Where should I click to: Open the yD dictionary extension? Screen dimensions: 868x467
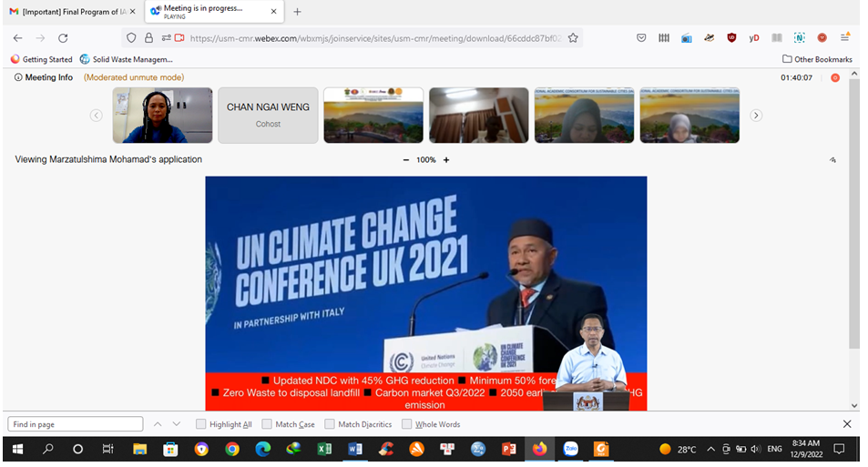tap(754, 38)
